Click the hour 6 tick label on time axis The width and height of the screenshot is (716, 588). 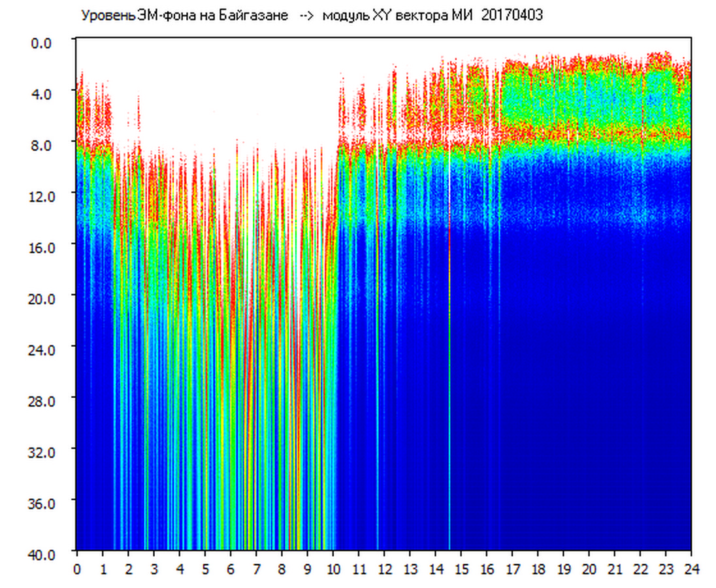tap(231, 569)
